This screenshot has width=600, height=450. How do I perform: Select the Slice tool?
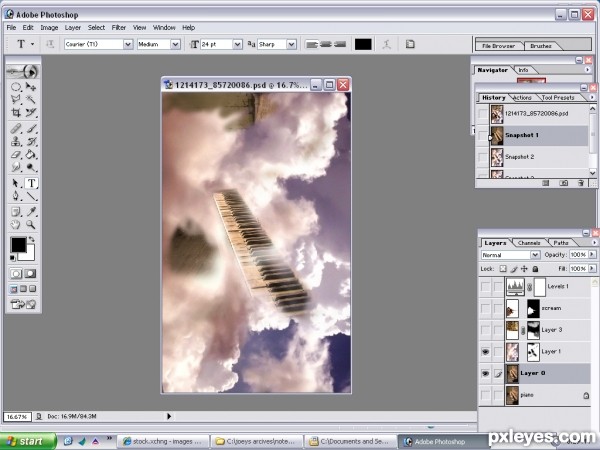31,112
